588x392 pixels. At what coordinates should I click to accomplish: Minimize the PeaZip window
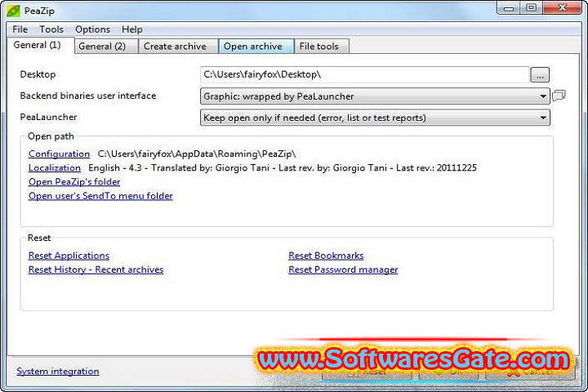coord(509,8)
